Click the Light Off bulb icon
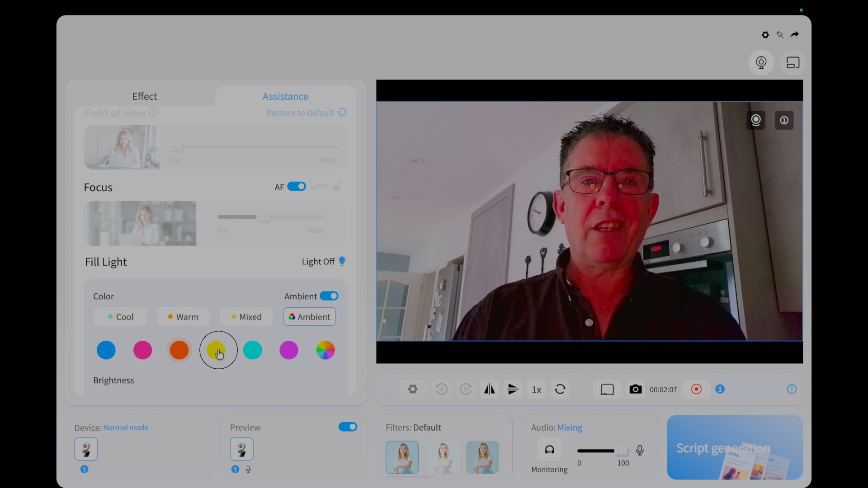This screenshot has height=488, width=868. [x=342, y=261]
